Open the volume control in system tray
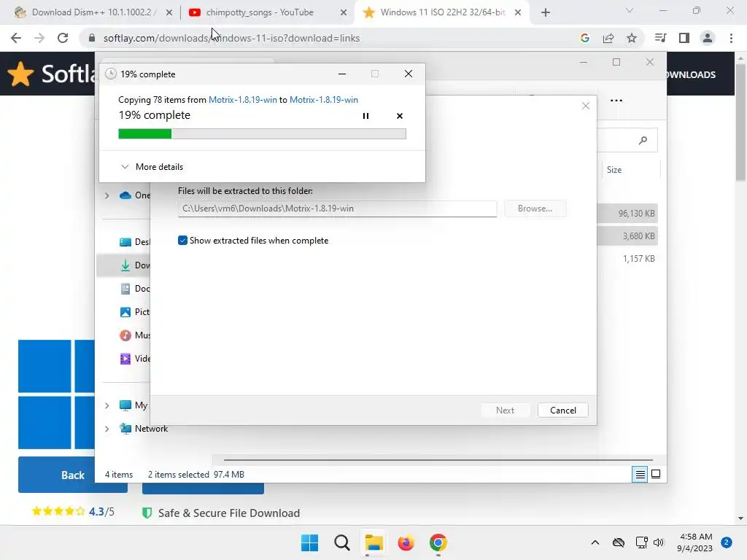This screenshot has height=560, width=747. point(659,542)
